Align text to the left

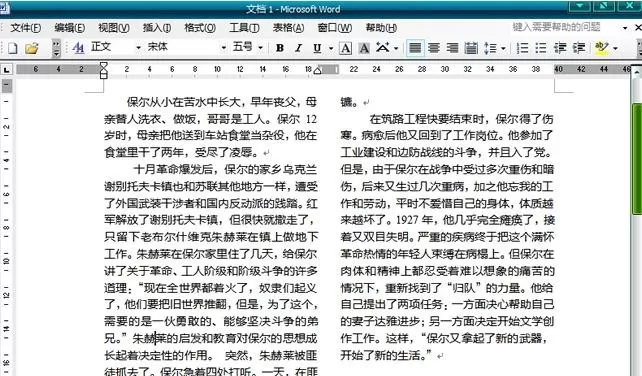pyautogui.click(x=415, y=48)
